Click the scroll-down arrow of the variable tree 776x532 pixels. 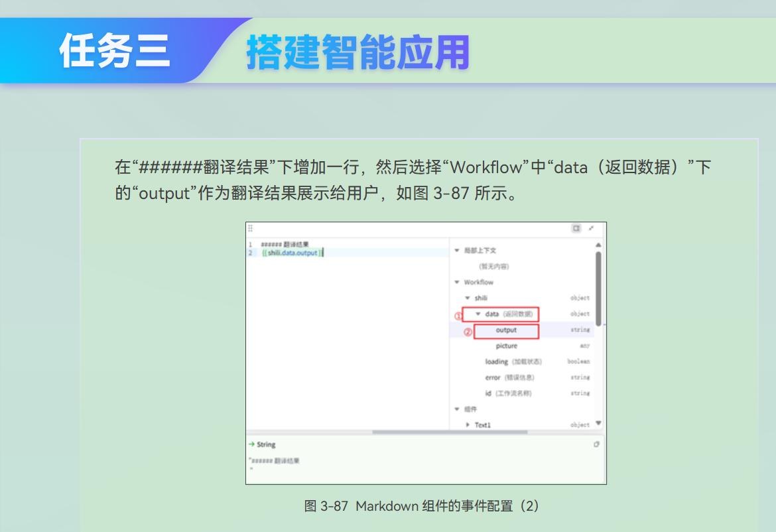(x=598, y=423)
